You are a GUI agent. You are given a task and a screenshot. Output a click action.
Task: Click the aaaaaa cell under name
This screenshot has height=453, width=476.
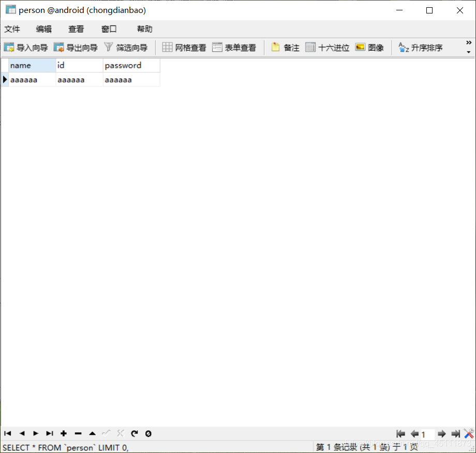(32, 80)
